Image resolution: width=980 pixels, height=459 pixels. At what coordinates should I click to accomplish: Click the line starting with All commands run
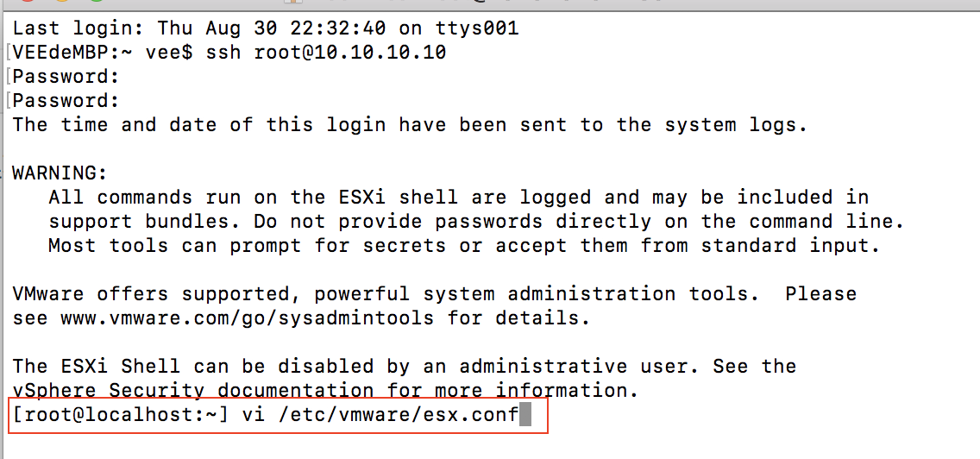click(459, 198)
